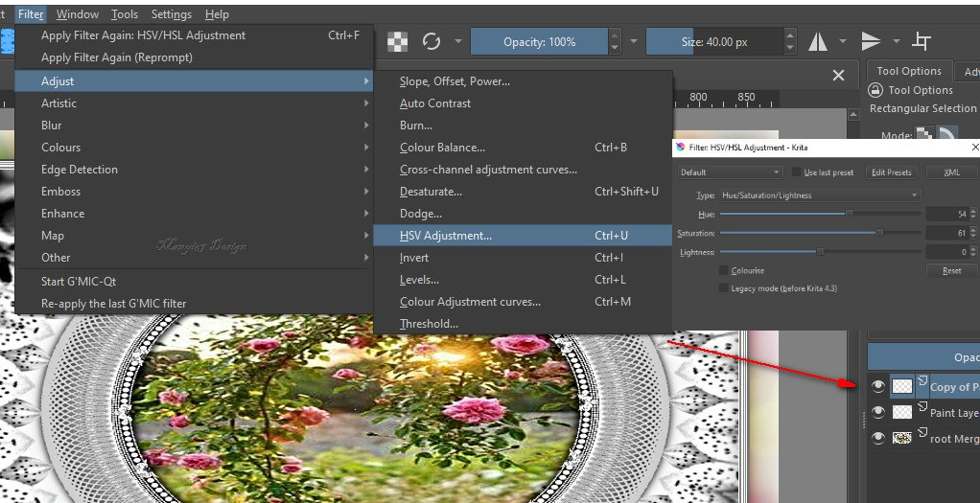
Task: Expand the Edge Detection submenu
Action: [194, 170]
